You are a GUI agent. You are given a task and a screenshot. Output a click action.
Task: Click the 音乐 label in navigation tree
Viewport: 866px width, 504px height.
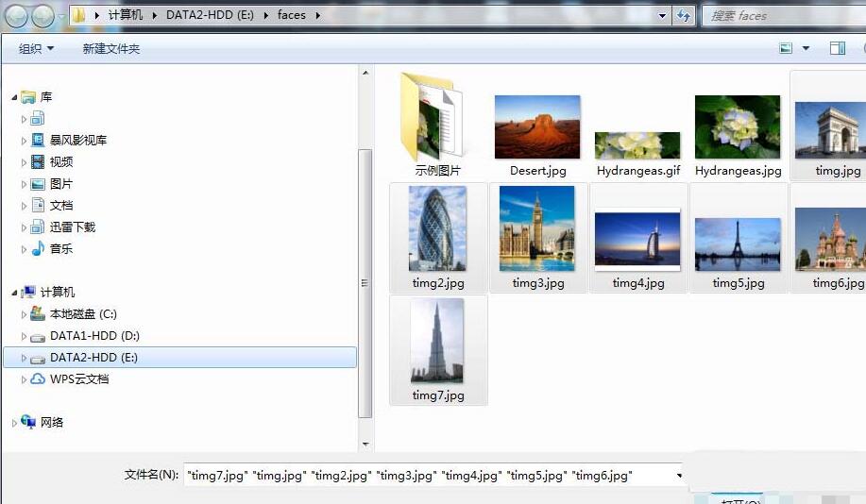(61, 248)
